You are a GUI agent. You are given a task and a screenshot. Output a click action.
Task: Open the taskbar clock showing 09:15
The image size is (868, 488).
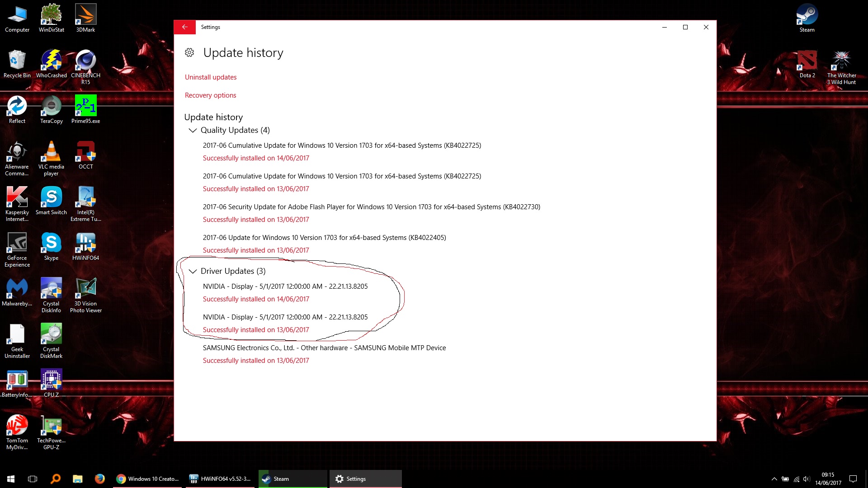pyautogui.click(x=828, y=479)
